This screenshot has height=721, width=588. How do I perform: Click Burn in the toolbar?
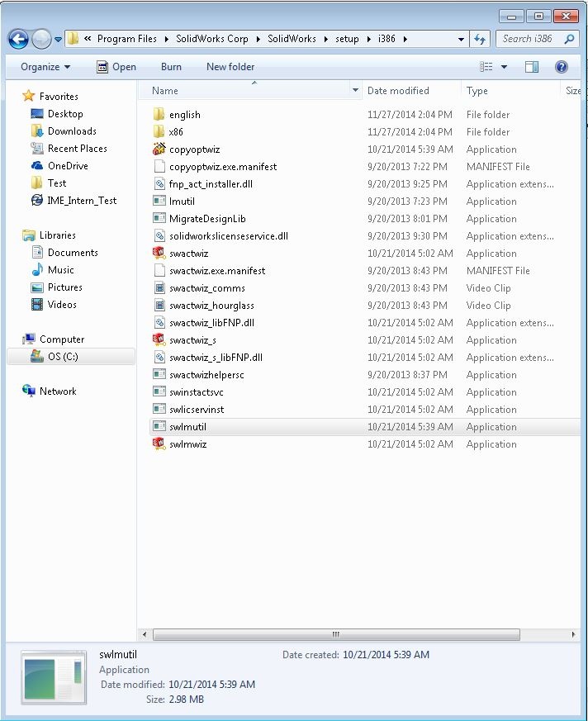click(x=171, y=67)
